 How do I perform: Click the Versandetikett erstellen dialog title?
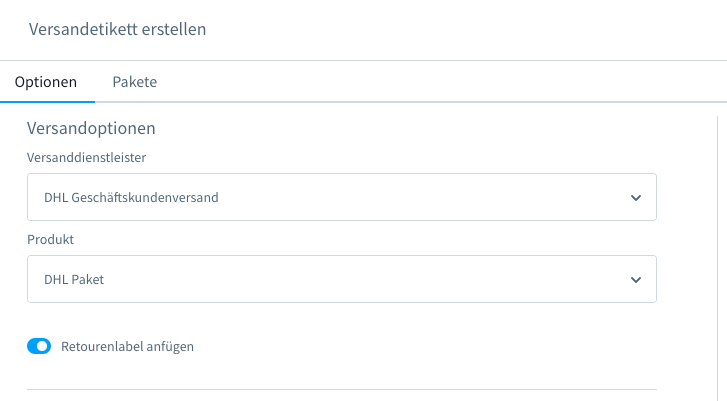(117, 29)
